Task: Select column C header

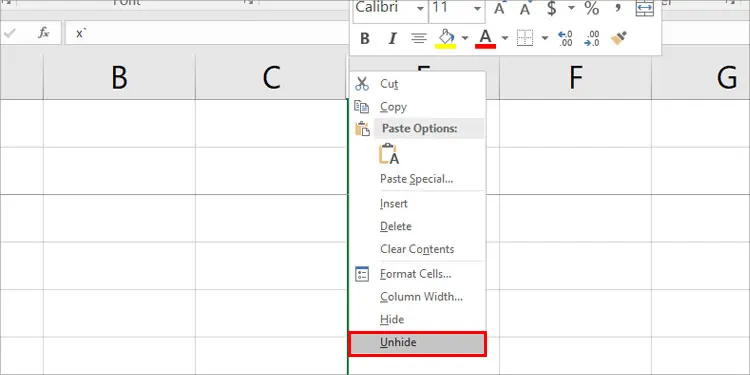Action: pos(271,77)
